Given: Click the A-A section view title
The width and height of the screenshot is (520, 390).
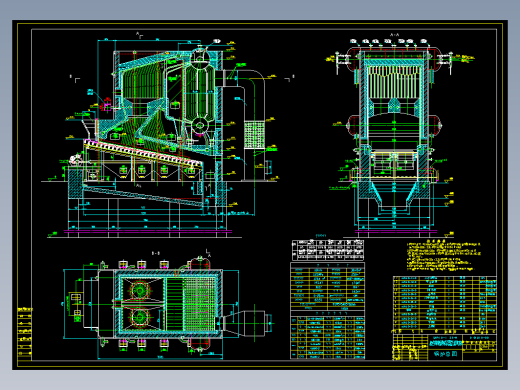Looking at the screenshot, I should click(x=394, y=35).
